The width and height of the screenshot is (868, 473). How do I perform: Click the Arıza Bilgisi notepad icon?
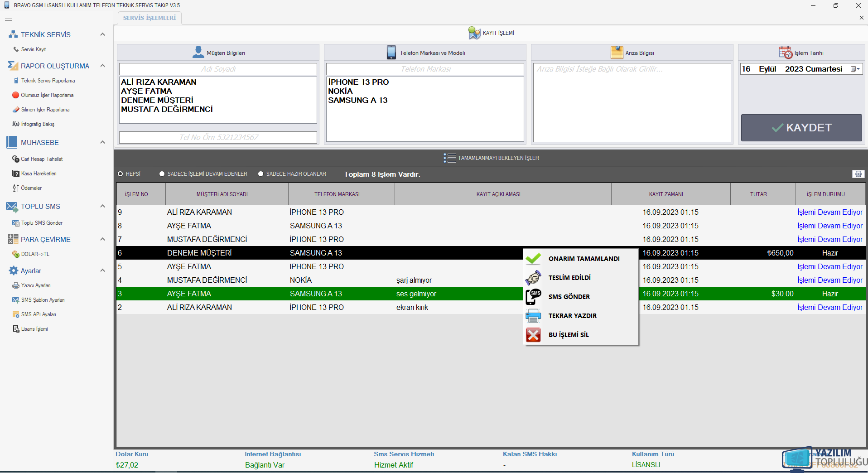click(x=617, y=53)
